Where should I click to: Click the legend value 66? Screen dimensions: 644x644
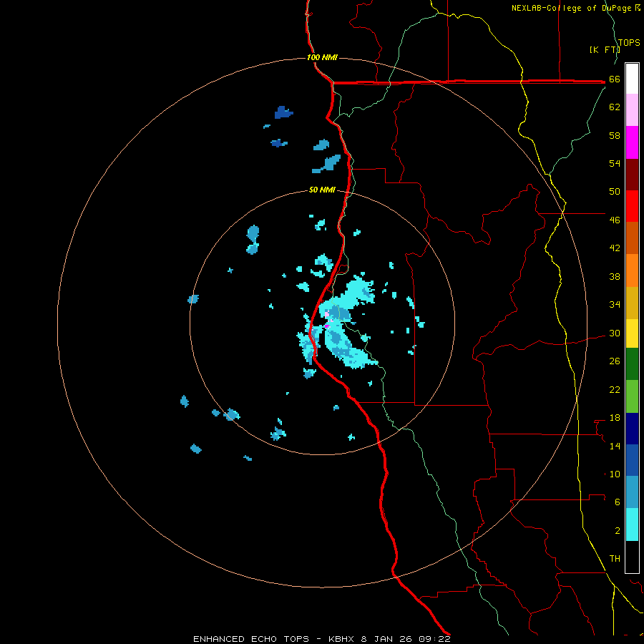tap(615, 79)
